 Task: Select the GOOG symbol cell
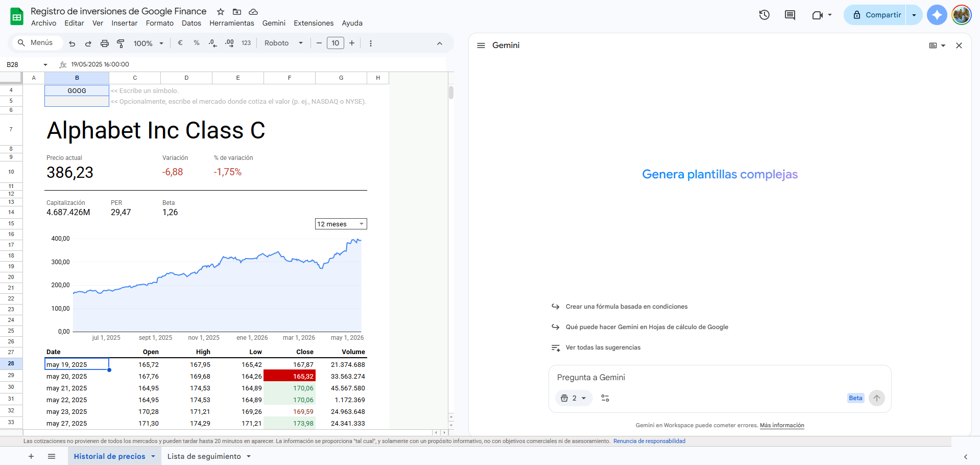(77, 90)
